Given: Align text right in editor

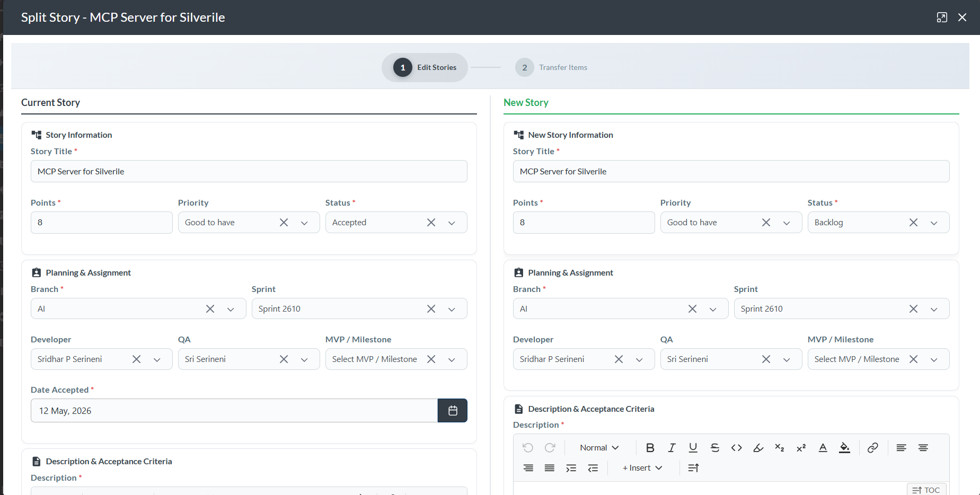Looking at the screenshot, I should (528, 468).
